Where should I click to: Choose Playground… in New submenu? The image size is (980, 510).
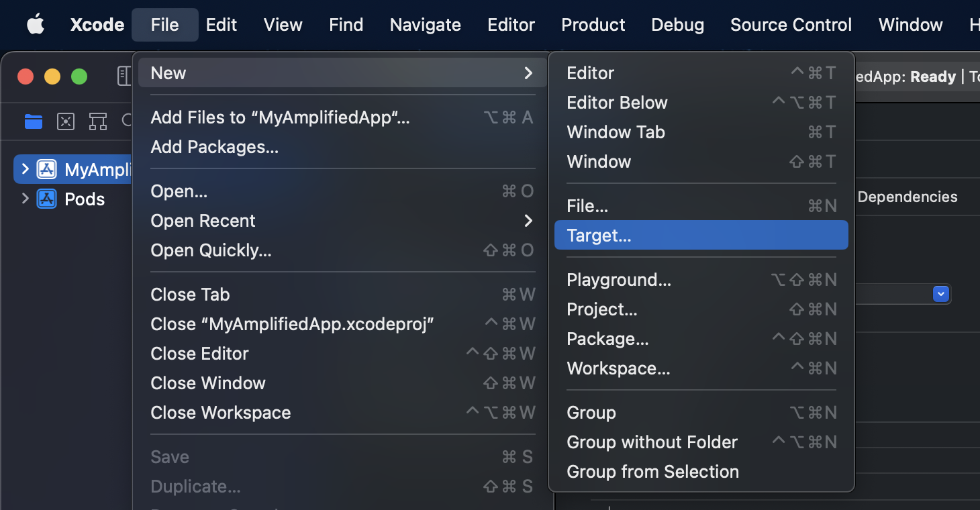click(x=701, y=280)
